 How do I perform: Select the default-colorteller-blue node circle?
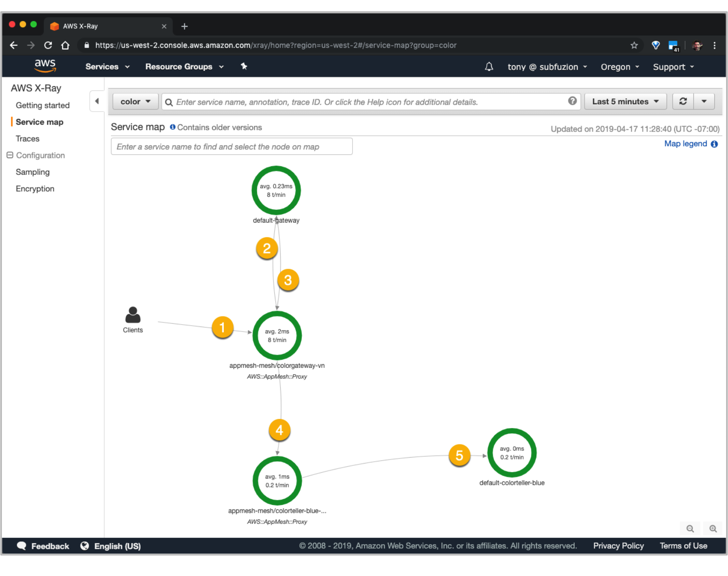[x=512, y=453]
